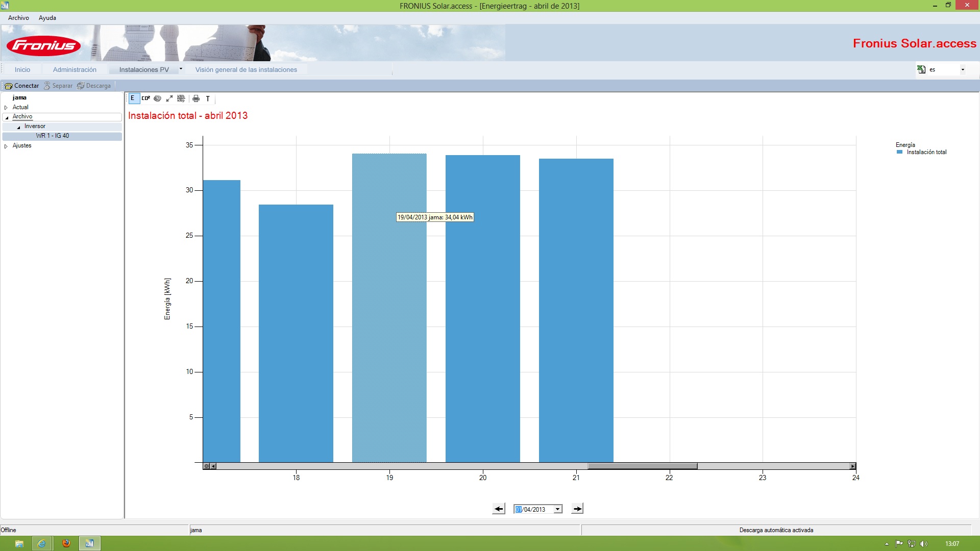Go to the Inicio tab
Image resolution: width=980 pixels, height=551 pixels.
22,70
